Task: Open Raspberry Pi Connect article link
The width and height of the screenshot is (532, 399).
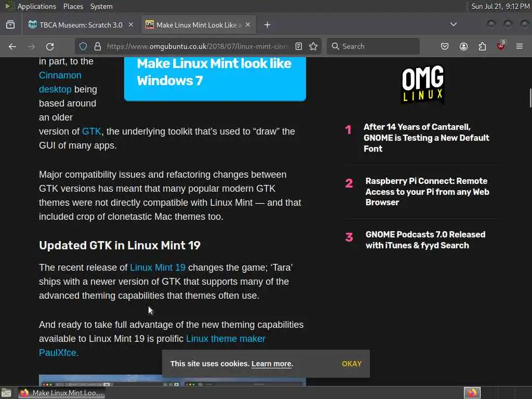Action: tap(427, 192)
